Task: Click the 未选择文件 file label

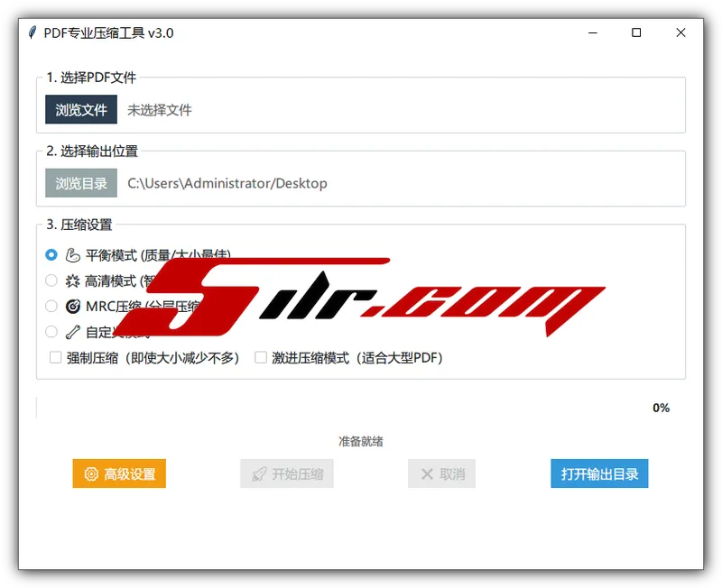Action: click(x=160, y=110)
